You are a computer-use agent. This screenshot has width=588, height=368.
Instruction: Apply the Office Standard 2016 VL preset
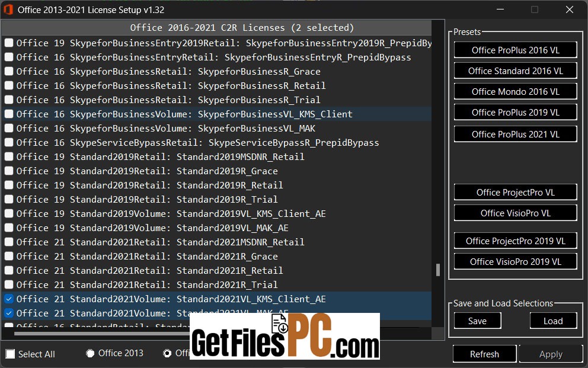point(515,71)
